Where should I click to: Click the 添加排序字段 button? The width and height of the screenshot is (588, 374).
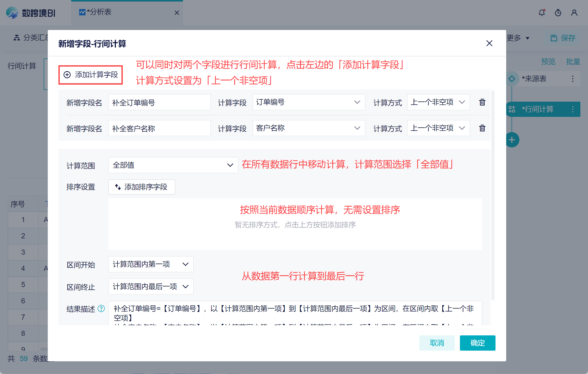tap(142, 187)
